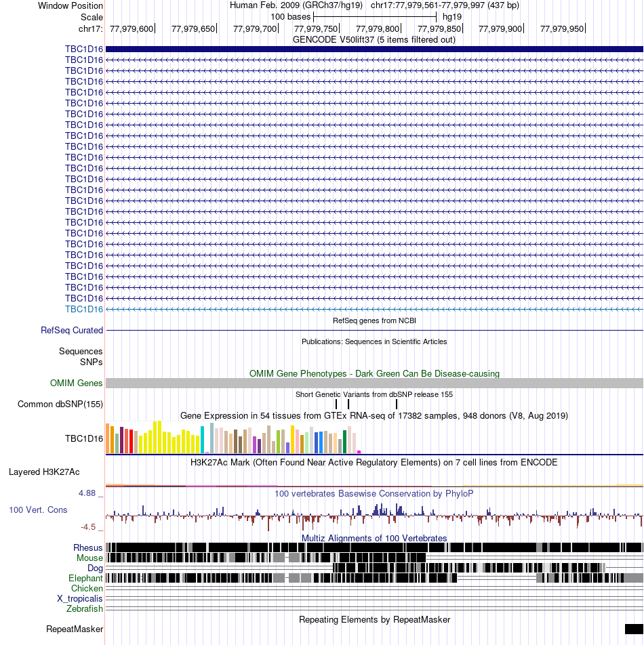Open Short Genetic Variants from dbSNP title

point(374,394)
